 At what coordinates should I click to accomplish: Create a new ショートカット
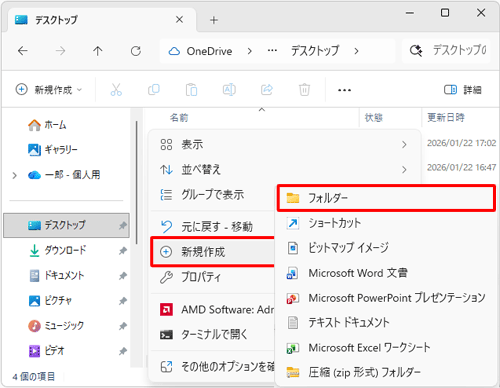coord(386,223)
